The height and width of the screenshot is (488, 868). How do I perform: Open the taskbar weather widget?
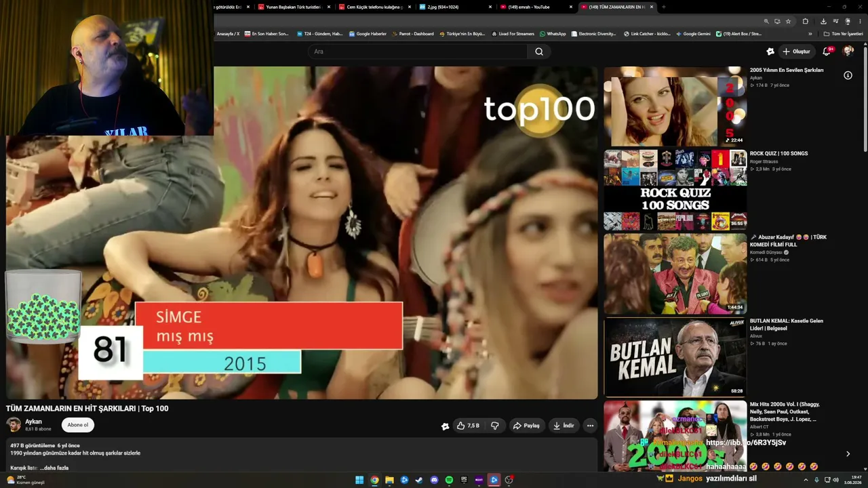25,480
